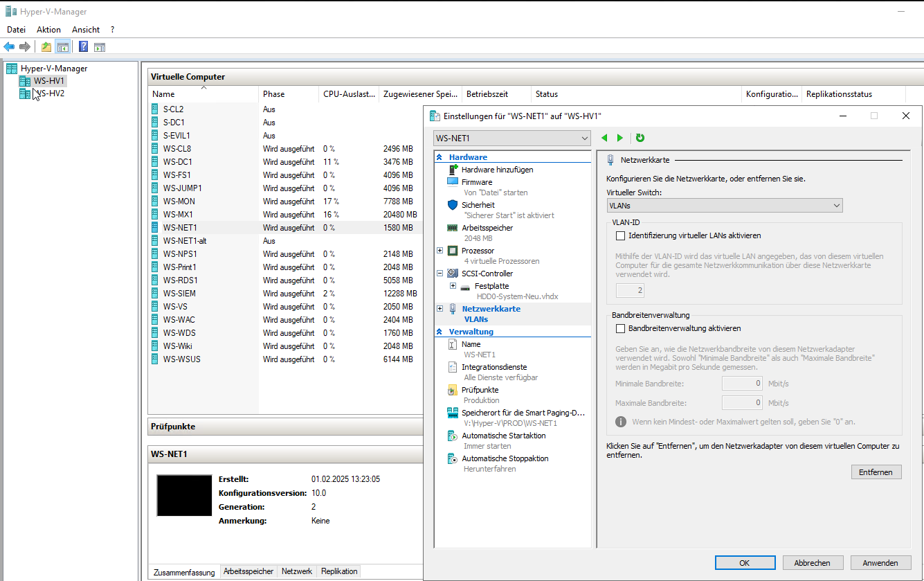Open the Virtueller Switch VLANs dropdown
924x581 pixels.
point(724,206)
